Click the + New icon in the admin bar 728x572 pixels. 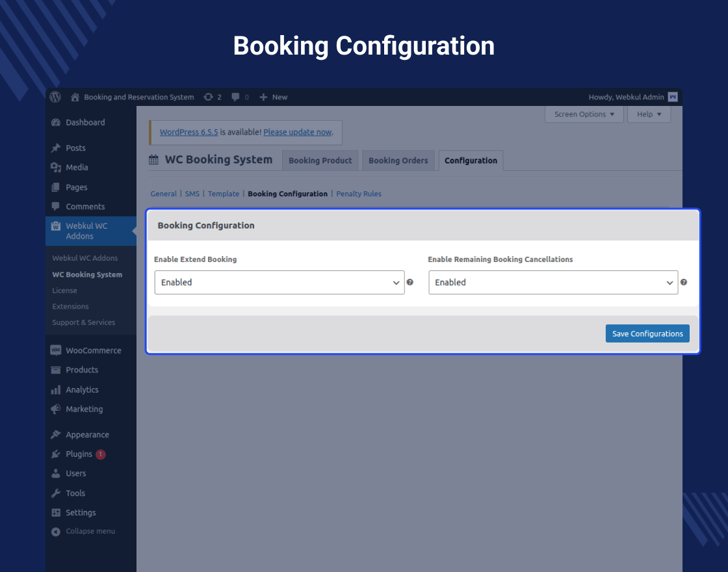pyautogui.click(x=263, y=96)
